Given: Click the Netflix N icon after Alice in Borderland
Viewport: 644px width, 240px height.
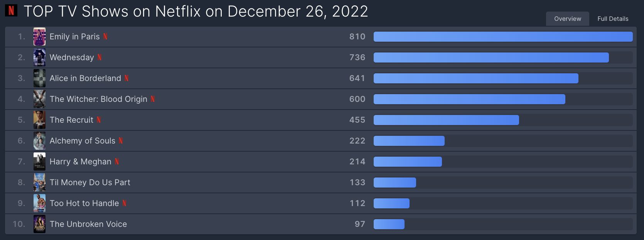Looking at the screenshot, I should coord(126,78).
